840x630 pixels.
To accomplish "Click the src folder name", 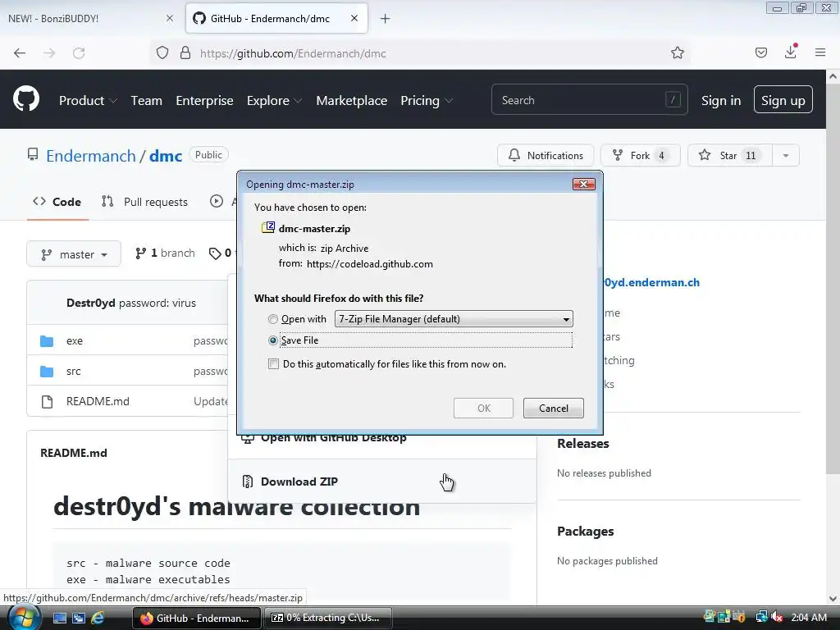I will [73, 372].
